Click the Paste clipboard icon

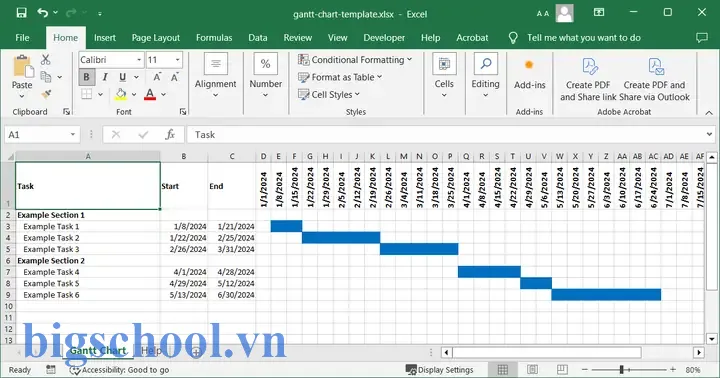22,67
